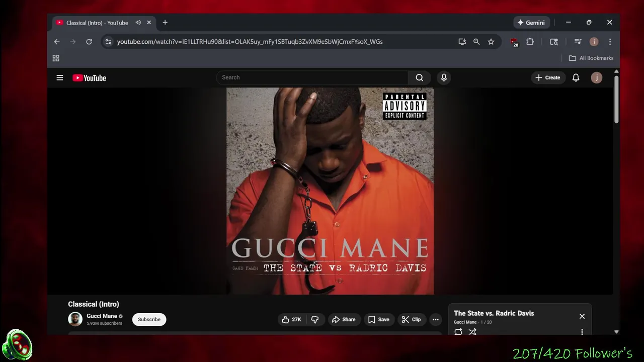Viewport: 644px width, 362px height.
Task: Focus the YouTube search box
Action: pos(312,77)
